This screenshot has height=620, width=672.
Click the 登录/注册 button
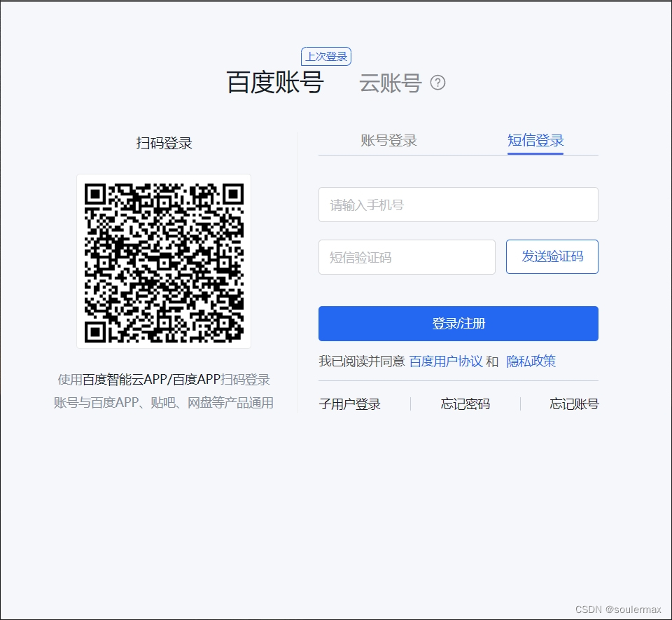click(458, 324)
